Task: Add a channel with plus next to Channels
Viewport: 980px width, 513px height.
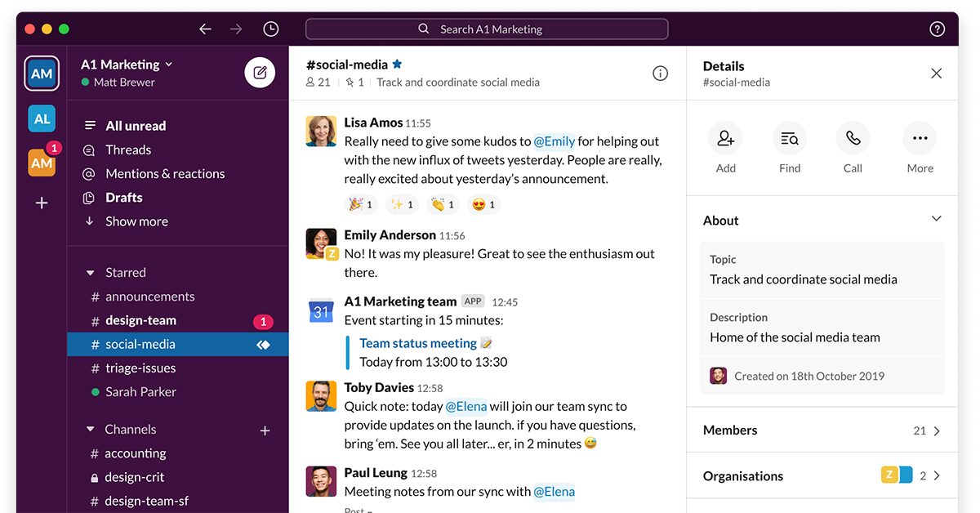Action: (265, 430)
